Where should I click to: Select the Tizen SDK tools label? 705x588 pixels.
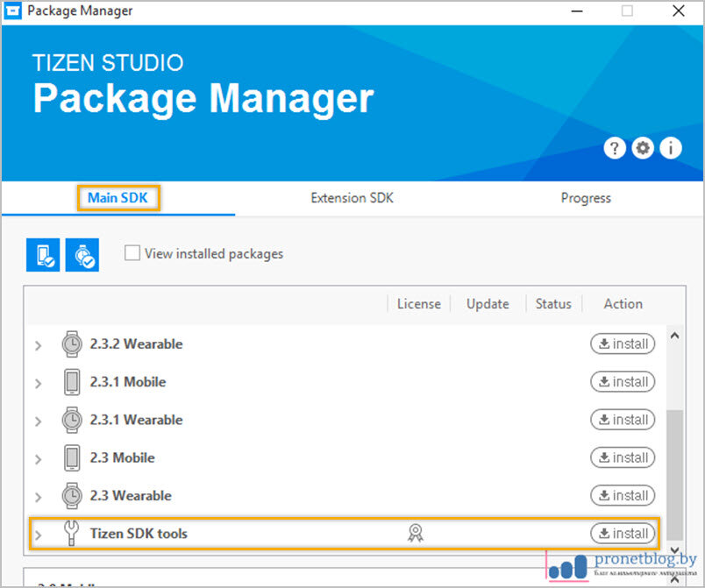pyautogui.click(x=139, y=533)
